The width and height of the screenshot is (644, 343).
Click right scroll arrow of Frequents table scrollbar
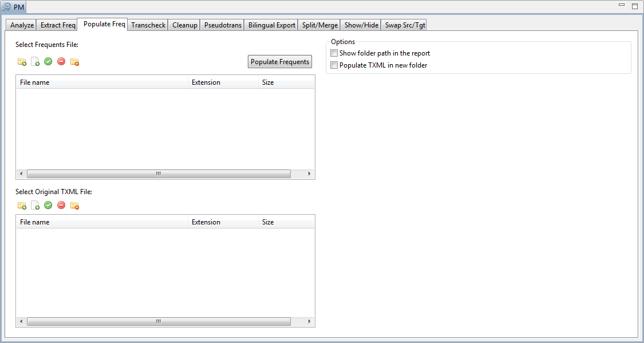(309, 174)
